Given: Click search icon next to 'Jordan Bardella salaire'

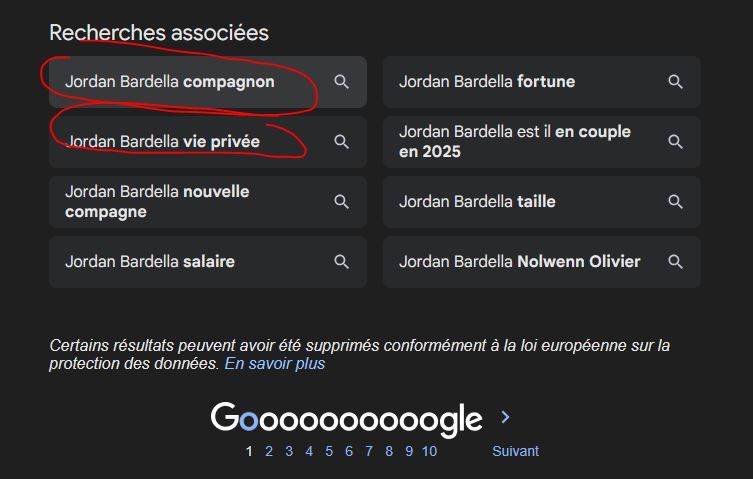Looking at the screenshot, I should [341, 262].
